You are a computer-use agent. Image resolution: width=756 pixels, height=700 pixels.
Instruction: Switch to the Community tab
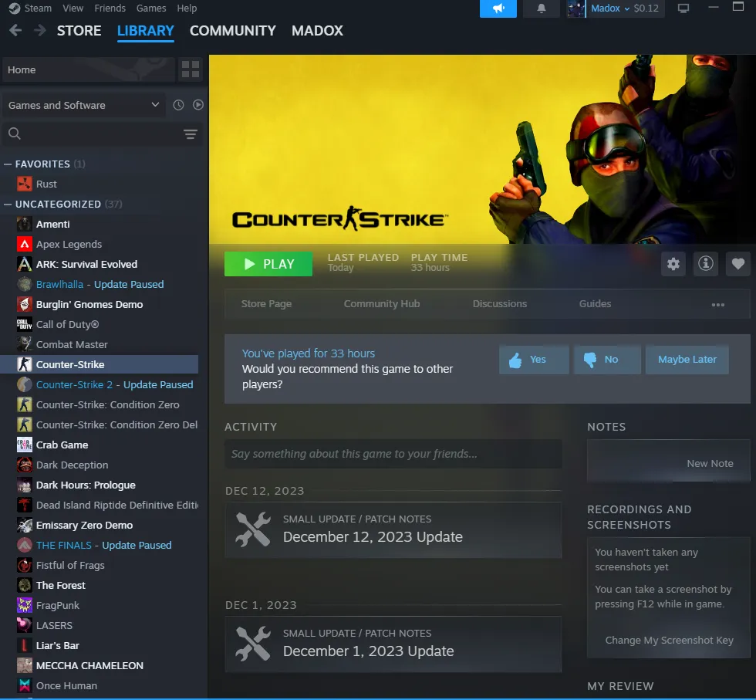point(232,30)
